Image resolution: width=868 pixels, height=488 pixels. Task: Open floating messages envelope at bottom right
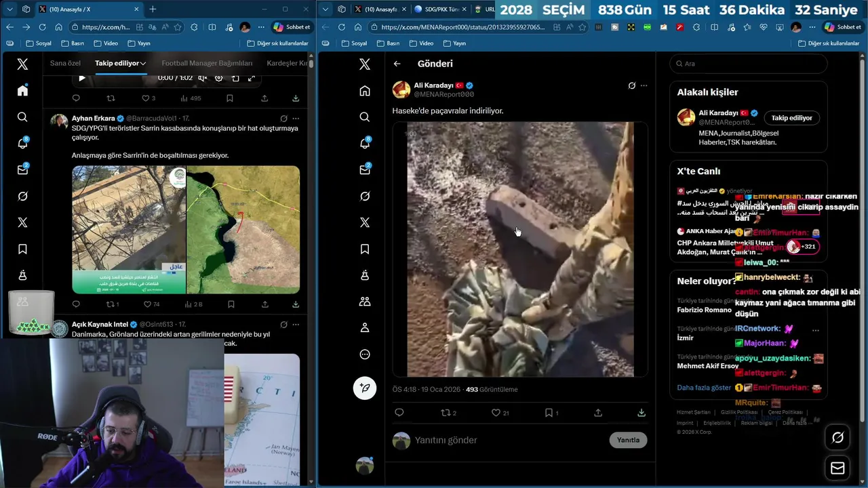(837, 468)
